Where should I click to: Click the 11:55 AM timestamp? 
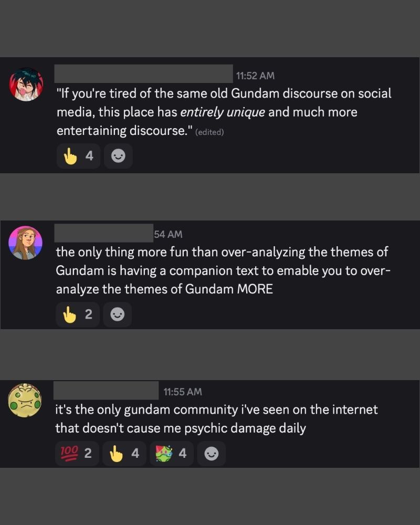point(183,392)
